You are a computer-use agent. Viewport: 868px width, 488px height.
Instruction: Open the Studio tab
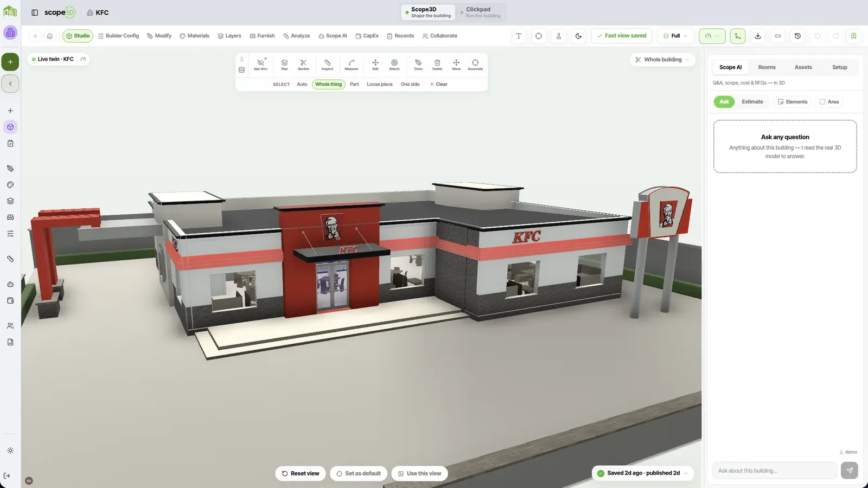point(78,36)
